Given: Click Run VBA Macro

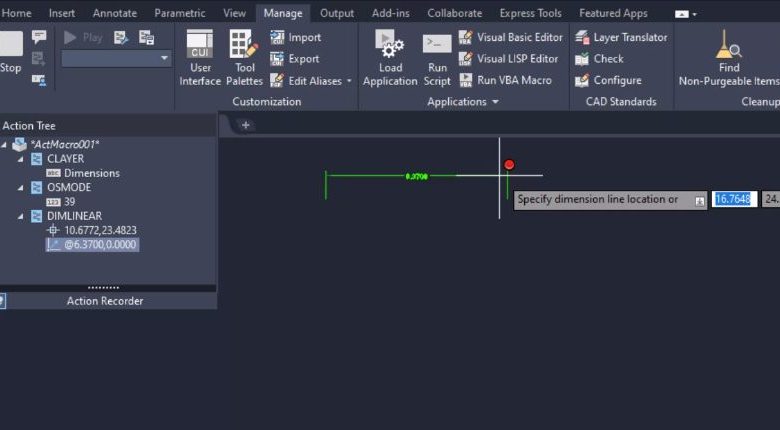Looking at the screenshot, I should point(505,80).
